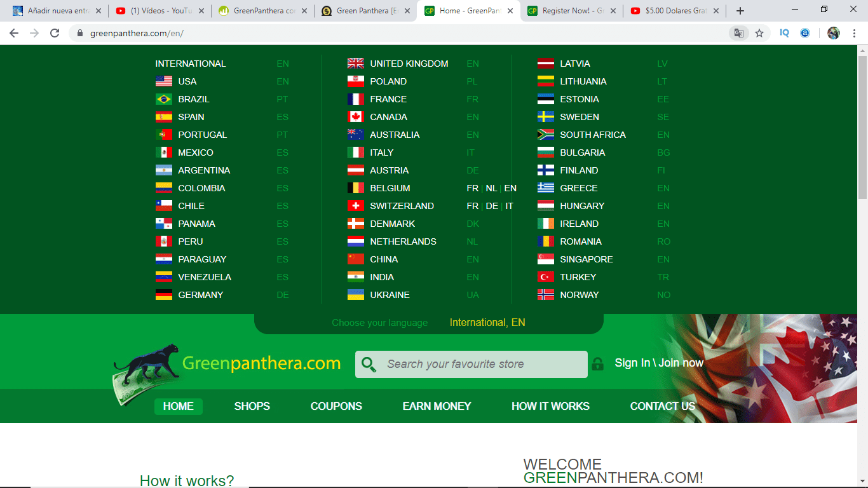868x488 pixels.
Task: Choose the Colombia country link
Action: (201, 188)
